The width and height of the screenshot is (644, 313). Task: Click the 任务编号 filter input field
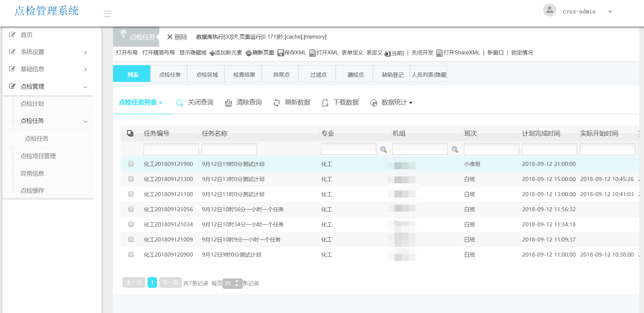point(171,149)
